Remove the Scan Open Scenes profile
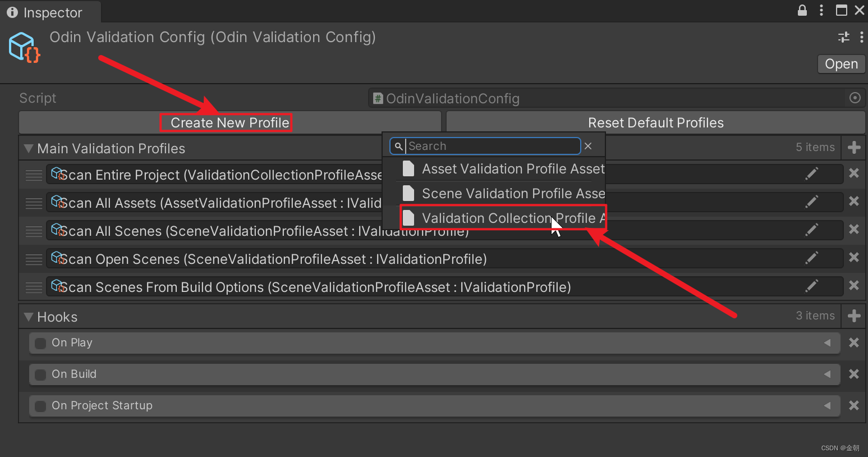The width and height of the screenshot is (868, 457). pos(854,257)
